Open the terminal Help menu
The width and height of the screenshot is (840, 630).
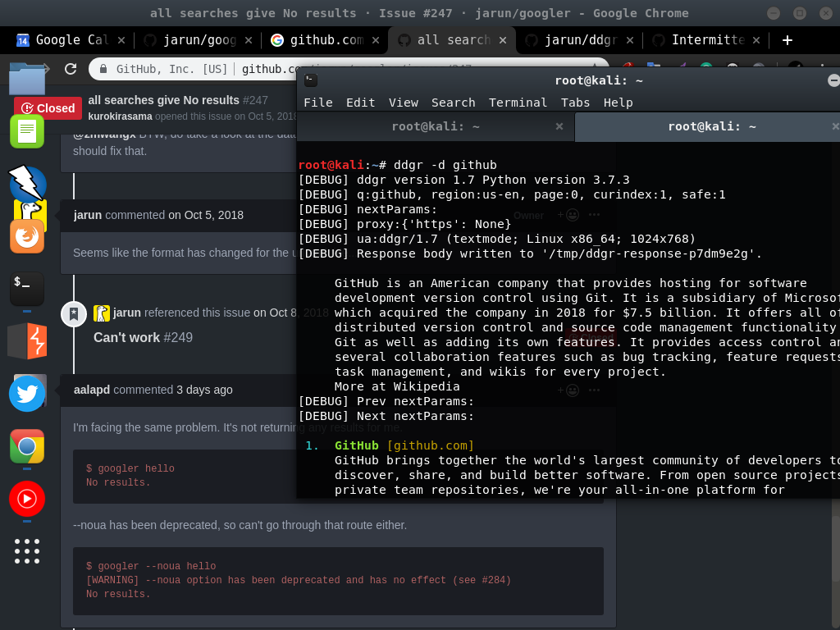(x=619, y=103)
